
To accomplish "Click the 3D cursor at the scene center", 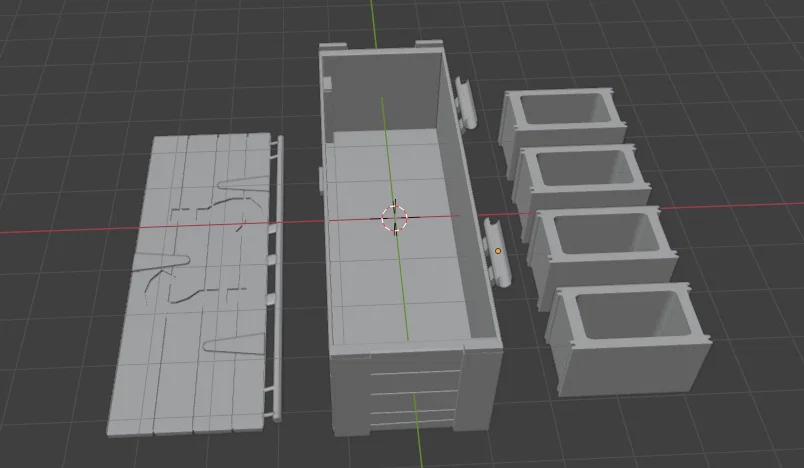I will pos(394,218).
